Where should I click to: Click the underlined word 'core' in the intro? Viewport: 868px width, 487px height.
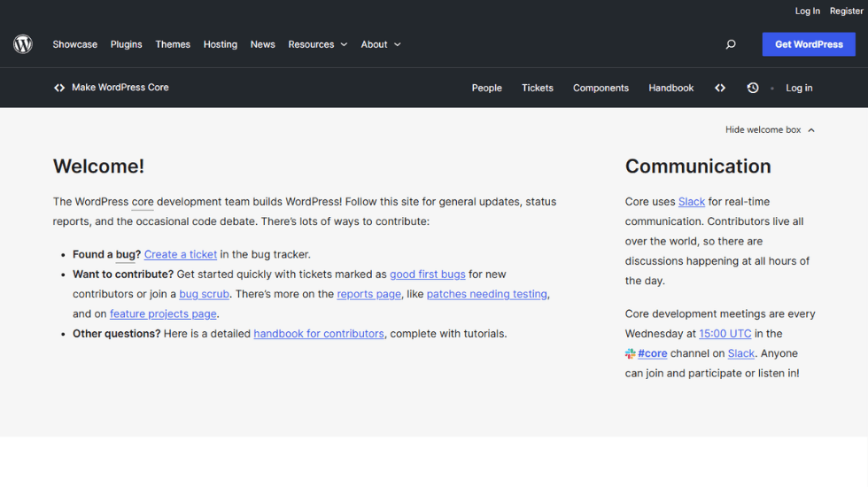pyautogui.click(x=143, y=202)
